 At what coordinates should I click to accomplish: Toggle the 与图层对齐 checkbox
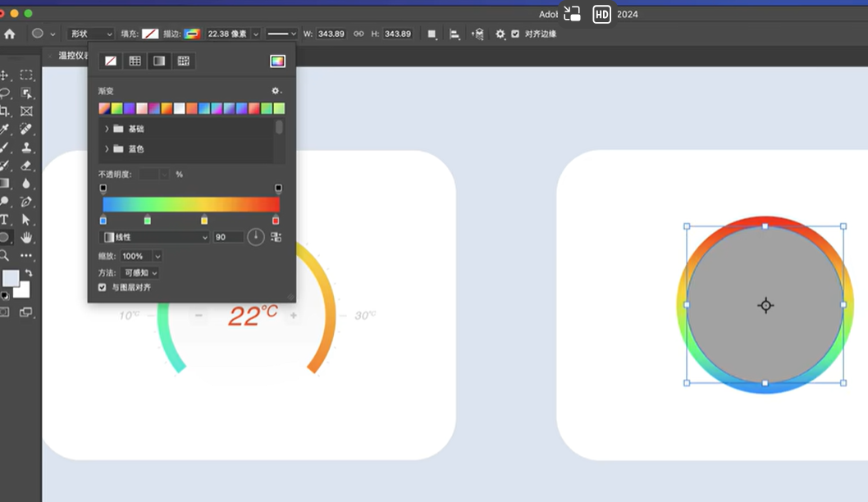[102, 287]
